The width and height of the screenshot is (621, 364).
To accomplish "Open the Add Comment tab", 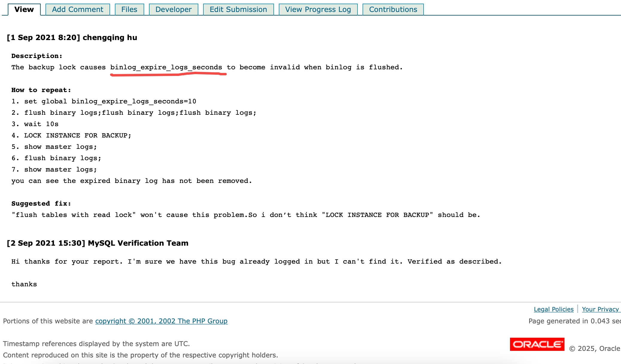I will (77, 10).
